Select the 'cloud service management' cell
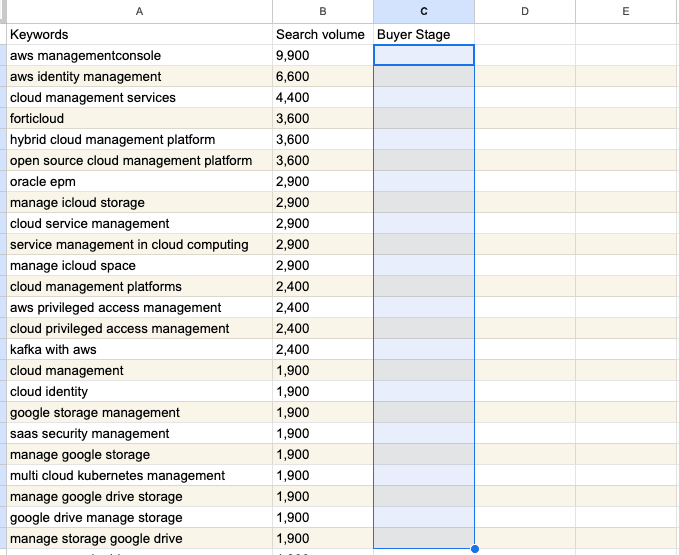 point(139,223)
